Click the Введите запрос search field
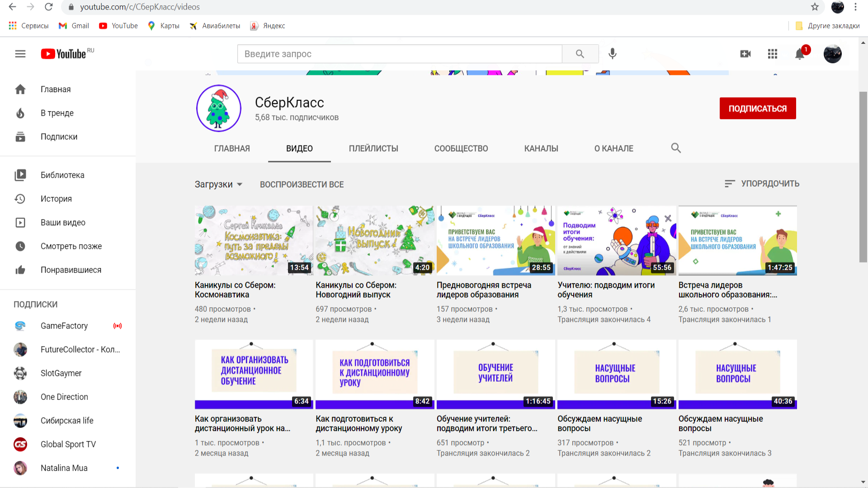The width and height of the screenshot is (868, 488). [400, 54]
